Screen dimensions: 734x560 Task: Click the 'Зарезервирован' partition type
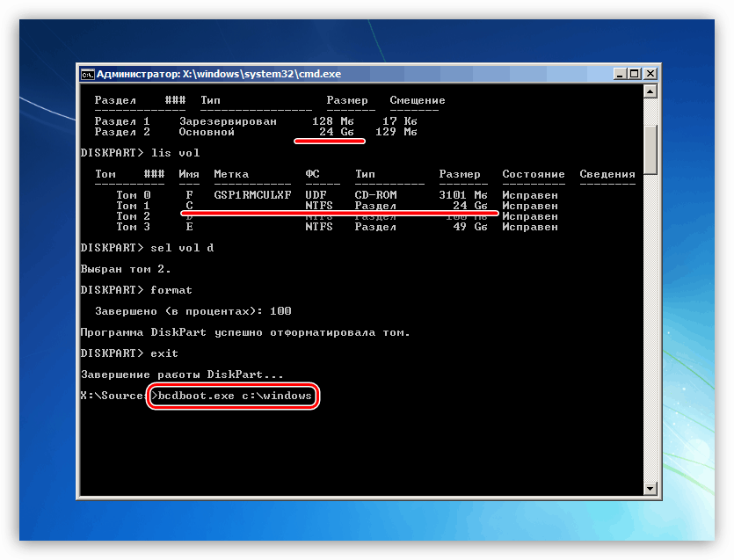click(x=228, y=121)
